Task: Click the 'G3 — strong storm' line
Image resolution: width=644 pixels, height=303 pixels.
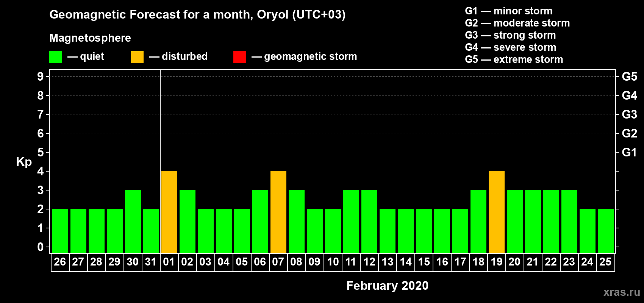Action: tap(510, 35)
